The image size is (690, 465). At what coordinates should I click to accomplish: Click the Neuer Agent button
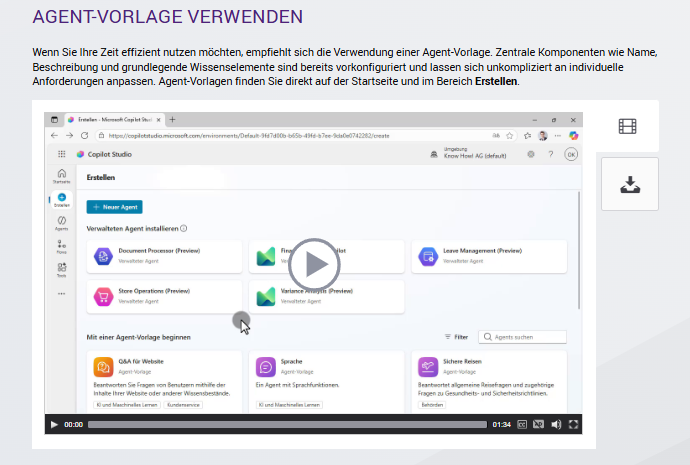(x=114, y=207)
